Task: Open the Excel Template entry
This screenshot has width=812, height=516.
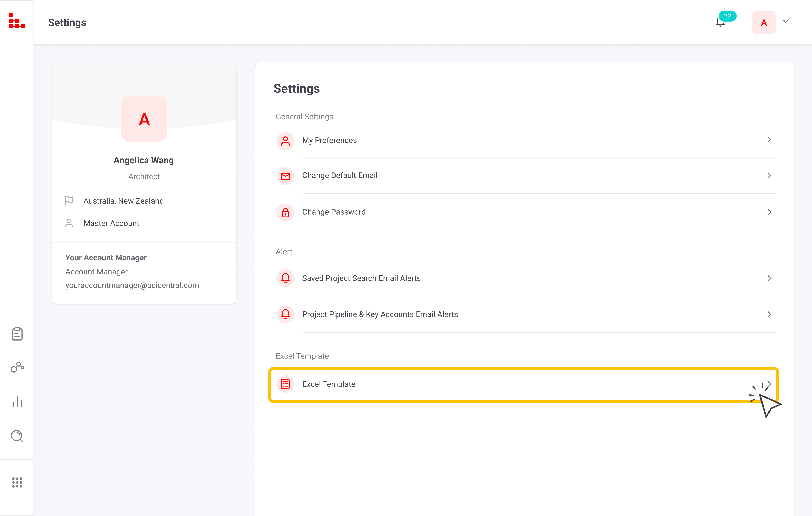Action: click(x=328, y=384)
